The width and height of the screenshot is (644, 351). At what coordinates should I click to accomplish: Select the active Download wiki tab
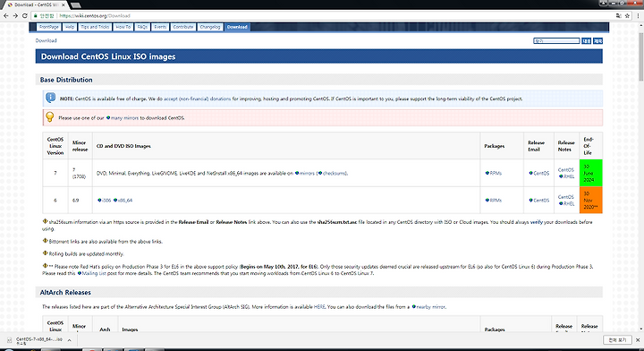[237, 27]
